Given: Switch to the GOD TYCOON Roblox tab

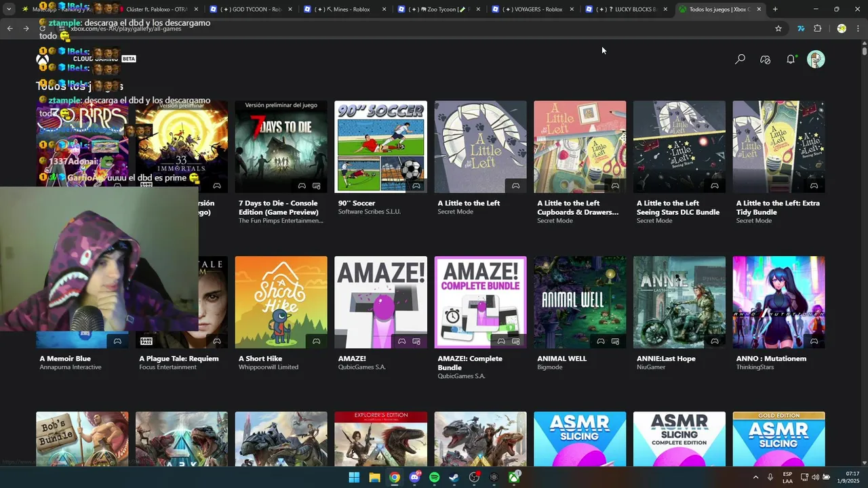Looking at the screenshot, I should pos(250,9).
